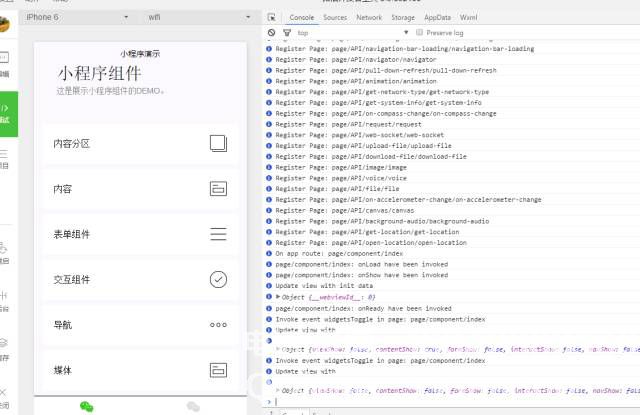Select log line 'page/API/download-file/download-file'
Viewport: 640px width, 415px height.
pyautogui.click(x=371, y=156)
